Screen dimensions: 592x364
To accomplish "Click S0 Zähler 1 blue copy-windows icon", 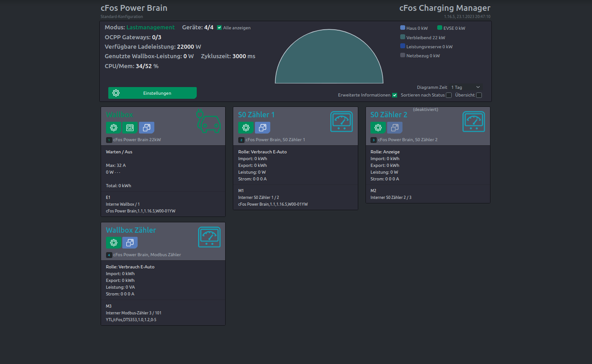I will (x=263, y=128).
